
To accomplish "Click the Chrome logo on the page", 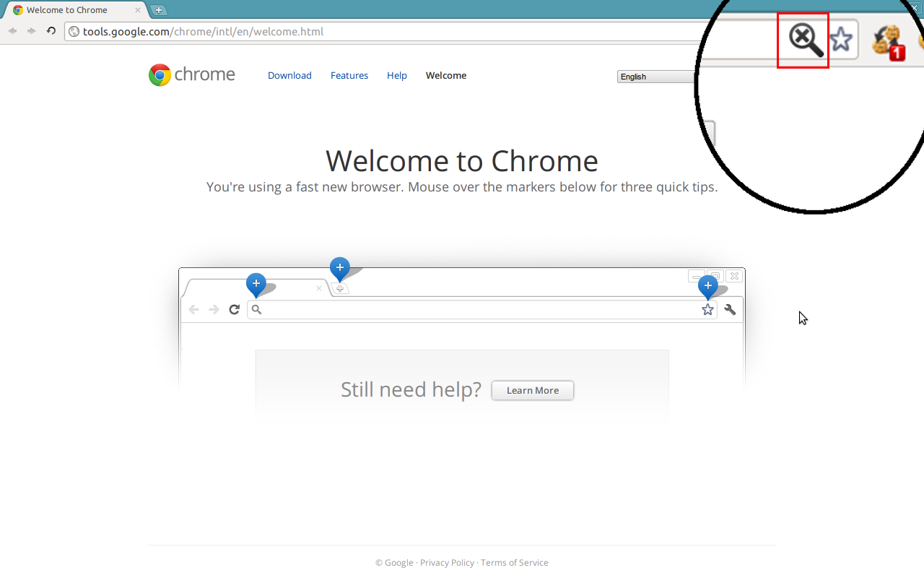I will pos(192,75).
